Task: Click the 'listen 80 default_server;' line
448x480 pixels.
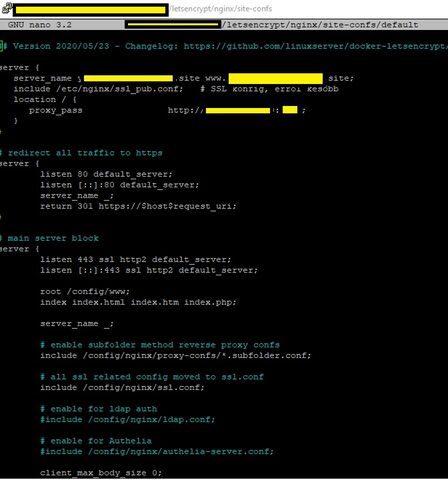Action: click(106, 174)
